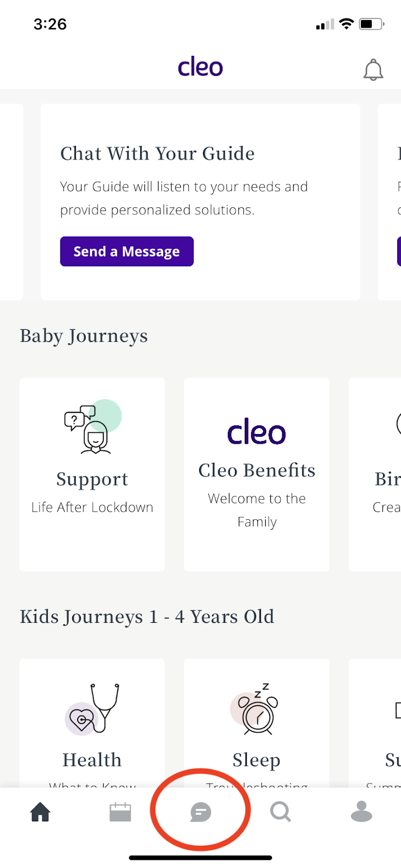401x868 pixels.
Task: Open the Home tab icon
Action: 40,812
